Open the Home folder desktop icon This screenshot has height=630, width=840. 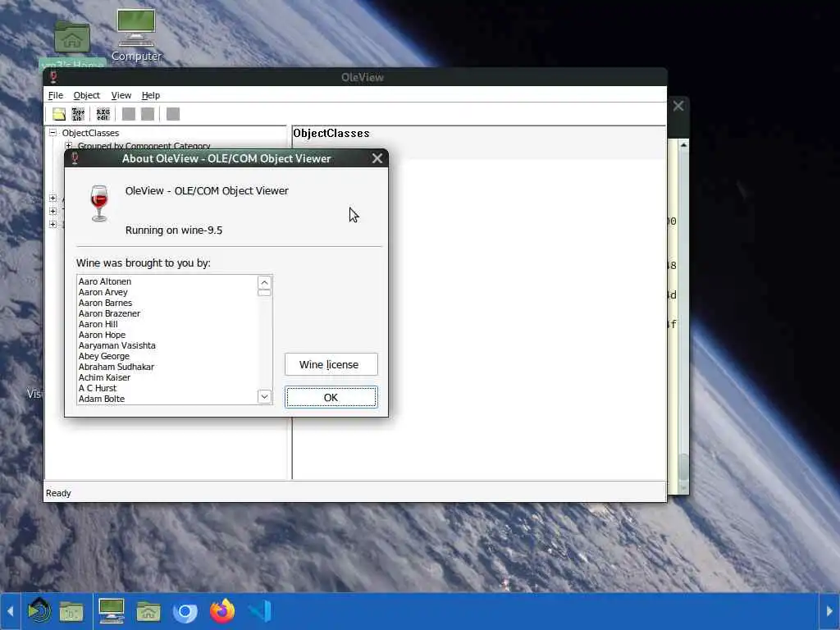click(72, 43)
